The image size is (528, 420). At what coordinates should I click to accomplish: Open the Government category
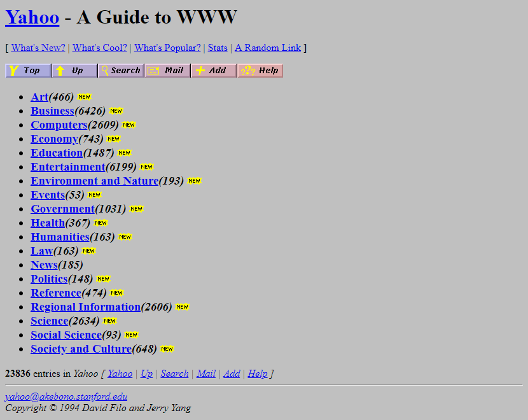click(x=62, y=209)
